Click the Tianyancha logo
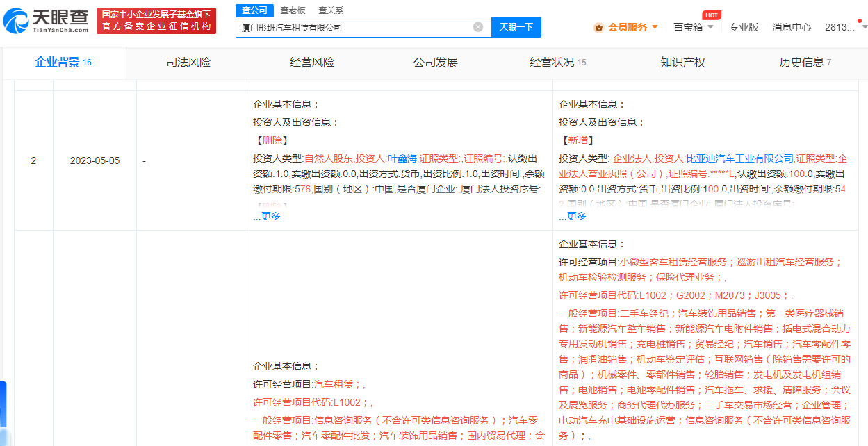This screenshot has width=868, height=446. 45,21
